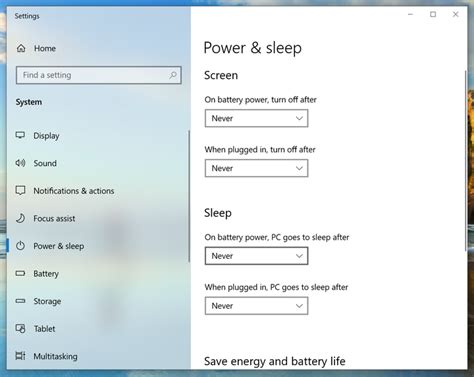Open screen on battery turn off dropdown
This screenshot has width=474, height=377.
point(256,118)
